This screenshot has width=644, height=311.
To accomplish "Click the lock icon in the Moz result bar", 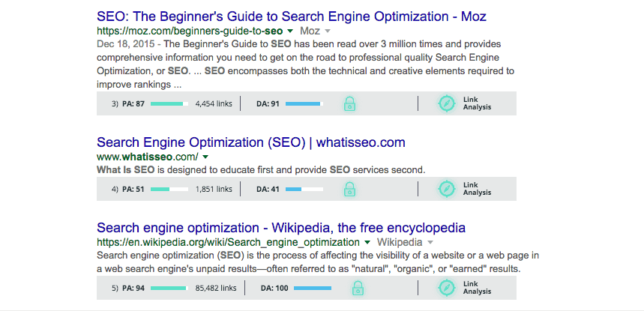I will (x=349, y=103).
